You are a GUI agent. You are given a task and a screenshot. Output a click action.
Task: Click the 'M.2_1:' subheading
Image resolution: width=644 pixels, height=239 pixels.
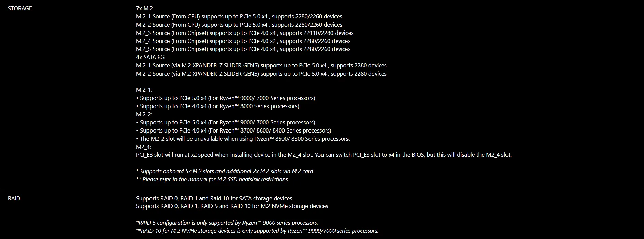click(x=144, y=90)
